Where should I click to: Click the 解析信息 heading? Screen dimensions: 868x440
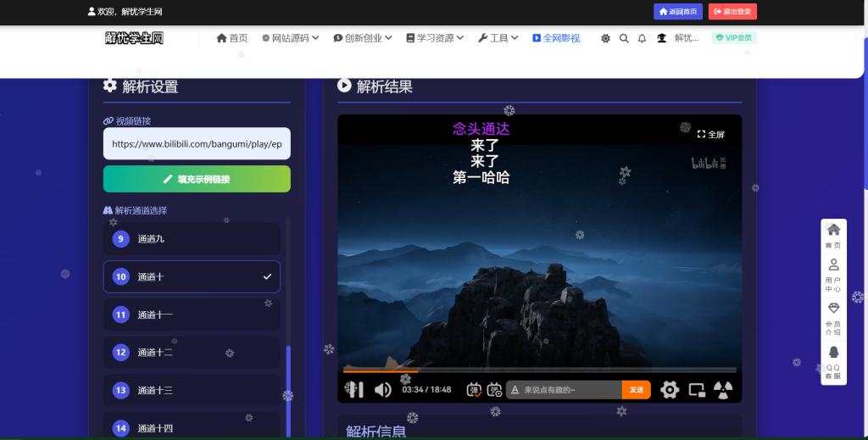point(376,432)
